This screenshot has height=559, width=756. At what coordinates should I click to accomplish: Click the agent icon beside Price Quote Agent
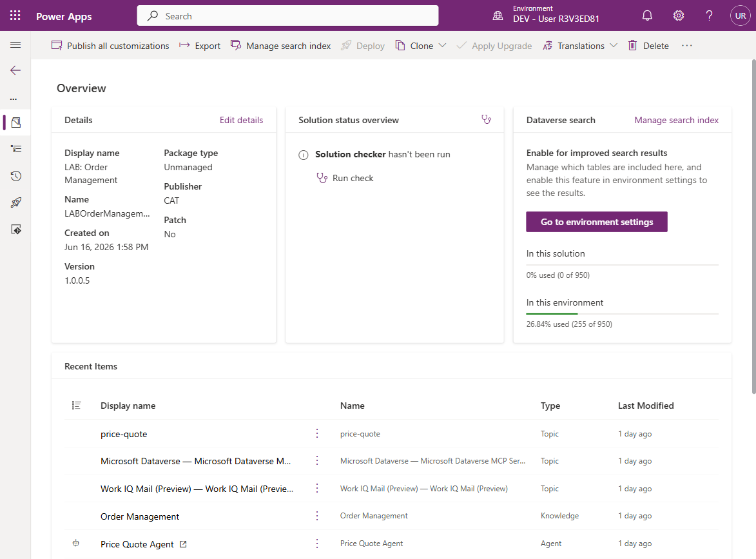click(x=75, y=543)
